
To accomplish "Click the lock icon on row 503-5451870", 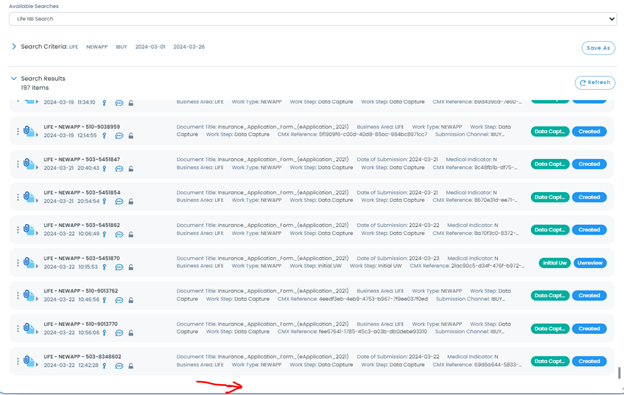I will [131, 267].
